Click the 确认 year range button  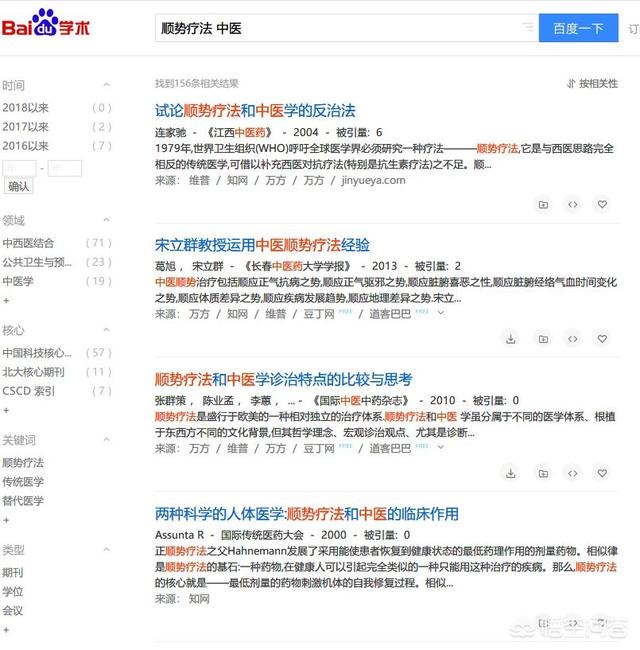click(18, 187)
